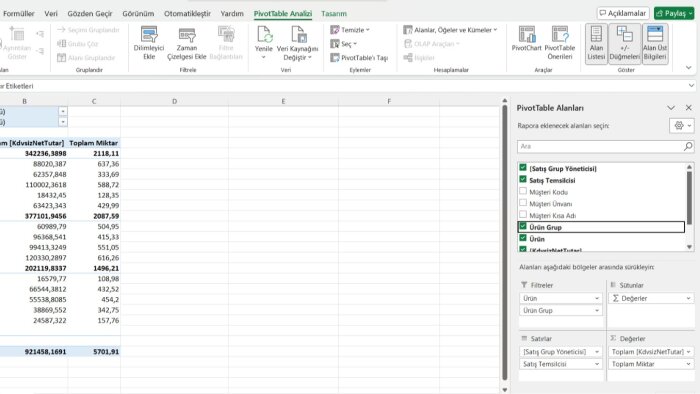
Task: Collapse the ribbon with the chevron
Action: click(688, 68)
